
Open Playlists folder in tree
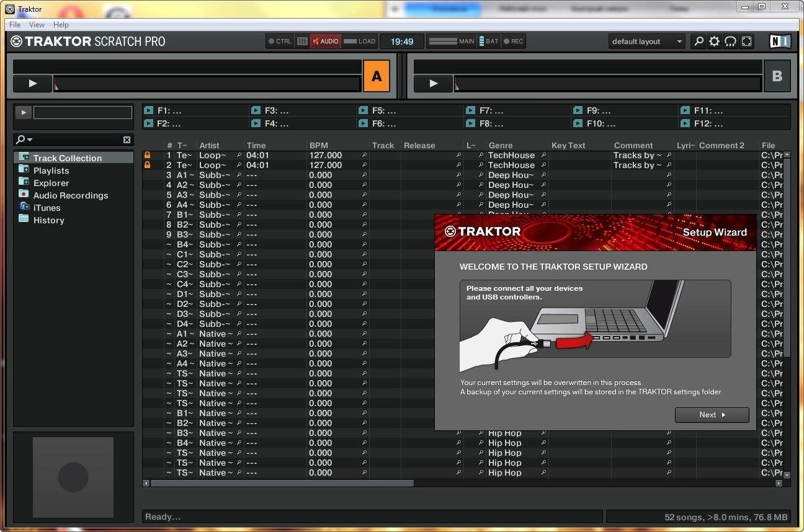(x=51, y=171)
